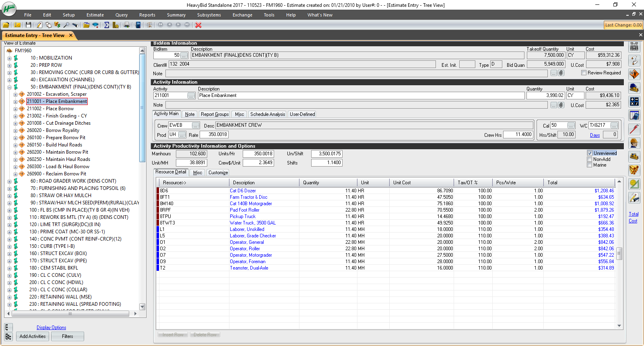The height and width of the screenshot is (346, 644).
Task: Click the copy pages toolbar icon
Action: (48, 25)
